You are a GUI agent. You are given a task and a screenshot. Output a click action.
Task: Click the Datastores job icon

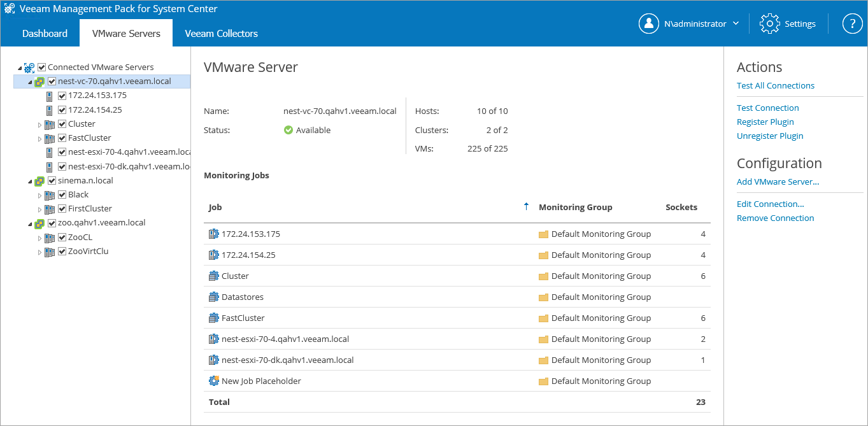point(213,297)
